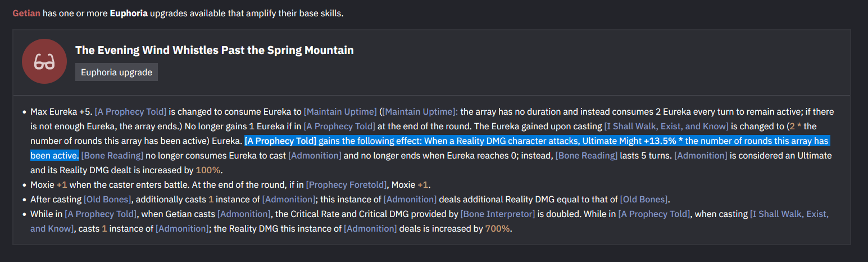Open A Prophecy Told link after Max Eureka +5
This screenshot has width=868, height=262.
130,111
